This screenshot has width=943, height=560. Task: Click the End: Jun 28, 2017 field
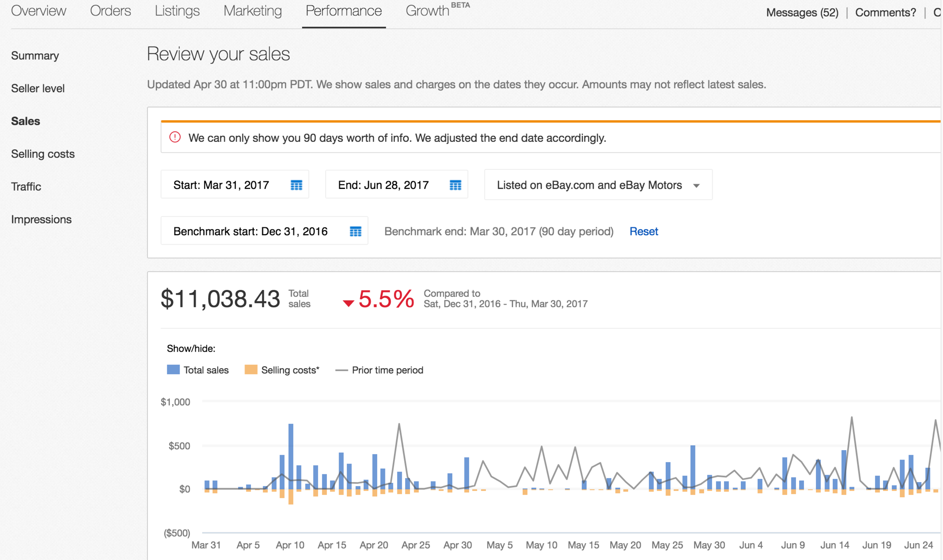click(x=383, y=185)
